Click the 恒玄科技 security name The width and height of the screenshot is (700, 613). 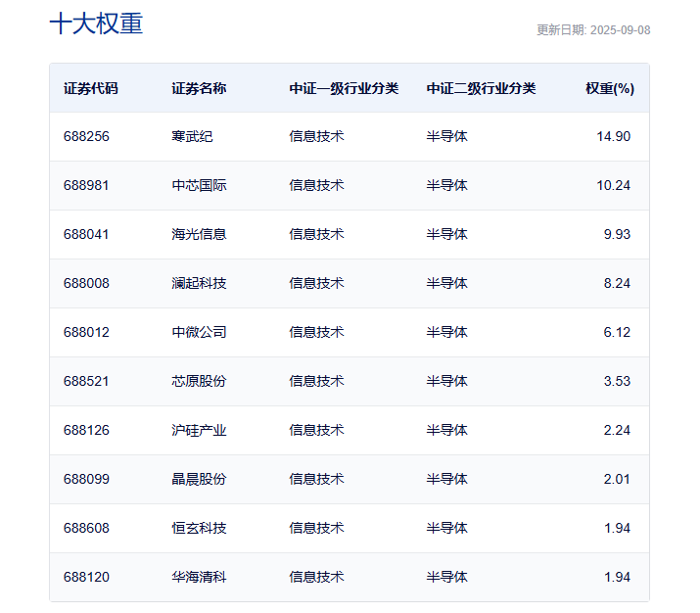199,528
